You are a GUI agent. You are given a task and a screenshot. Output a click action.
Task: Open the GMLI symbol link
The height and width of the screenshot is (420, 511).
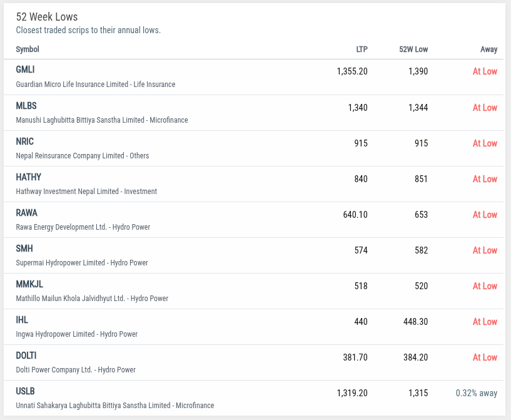coord(25,69)
